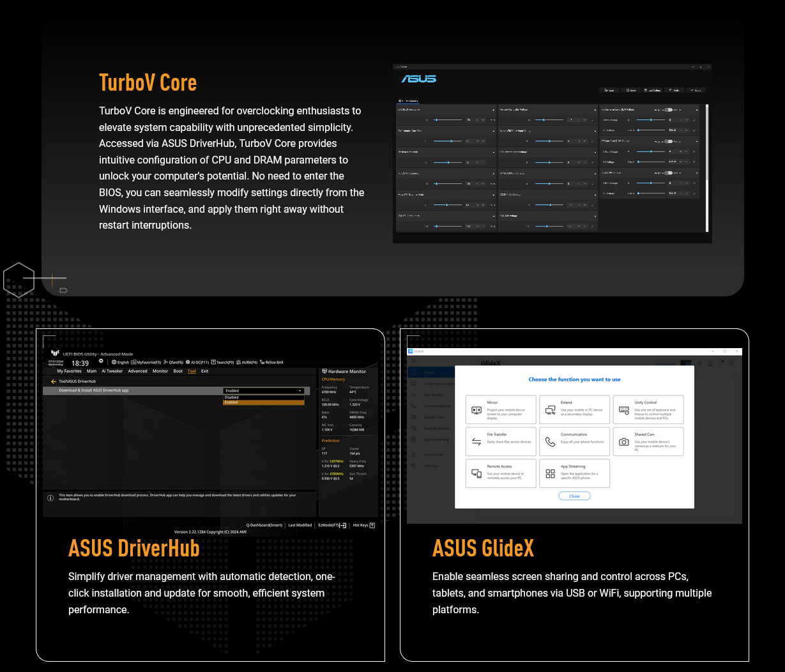The width and height of the screenshot is (785, 672).
Task: Click the BIOS back arrow beside Tool\ASUS DriverHub
Action: point(54,381)
